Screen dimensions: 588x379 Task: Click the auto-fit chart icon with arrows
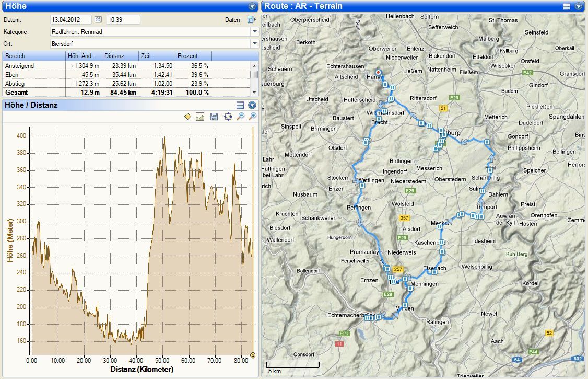click(x=228, y=117)
